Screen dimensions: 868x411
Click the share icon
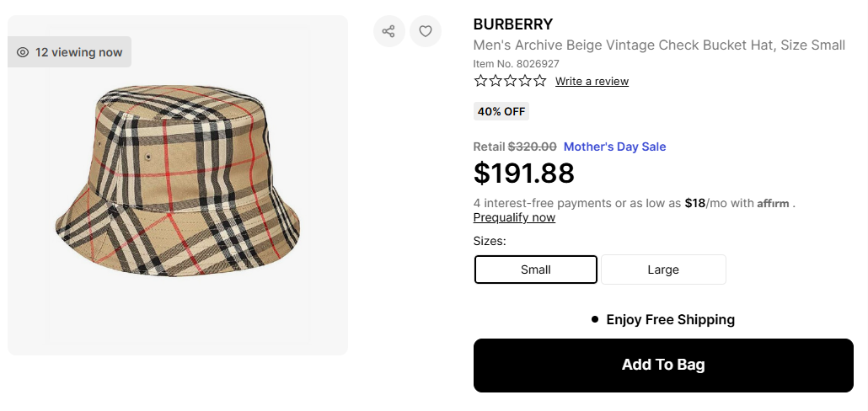(388, 31)
